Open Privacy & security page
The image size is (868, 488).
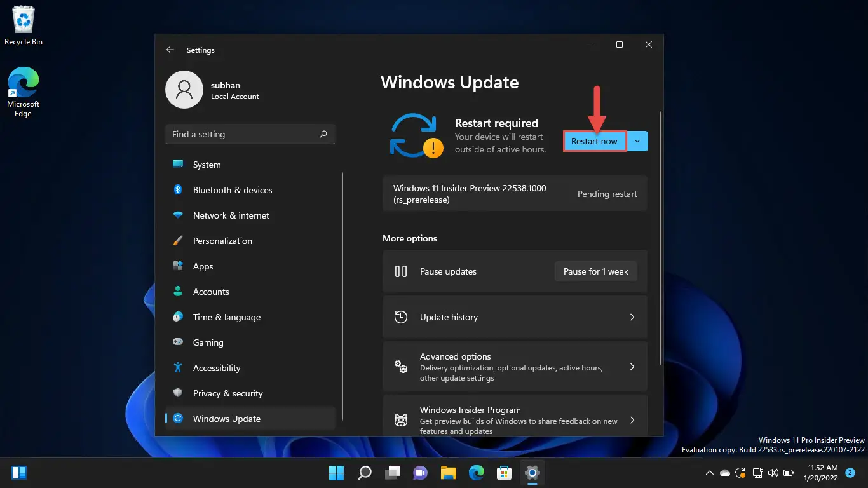[250, 393]
